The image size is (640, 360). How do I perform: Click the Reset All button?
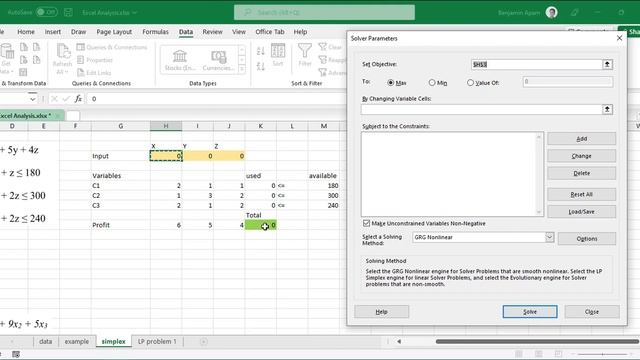click(x=581, y=194)
